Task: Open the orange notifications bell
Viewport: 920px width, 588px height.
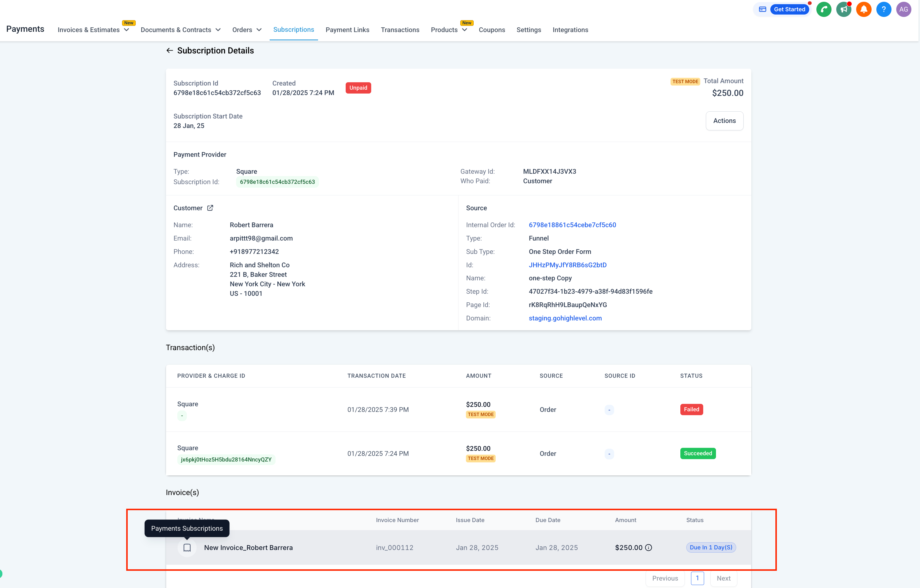Action: coord(864,10)
